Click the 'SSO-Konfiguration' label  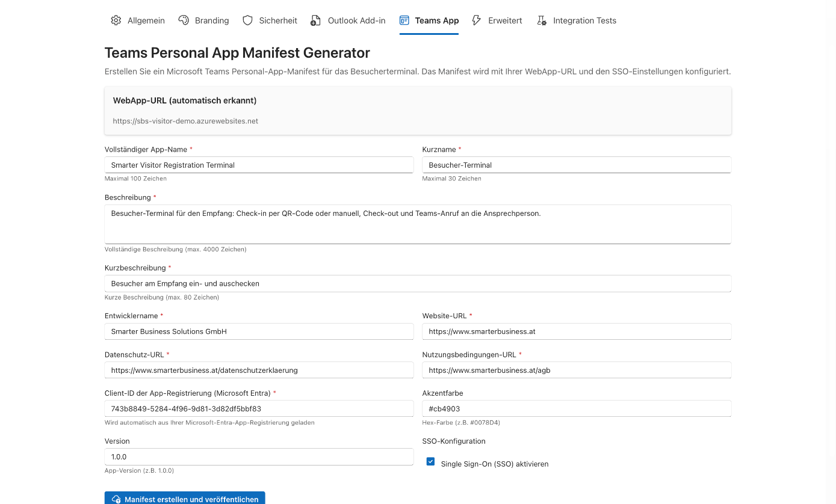pos(454,441)
